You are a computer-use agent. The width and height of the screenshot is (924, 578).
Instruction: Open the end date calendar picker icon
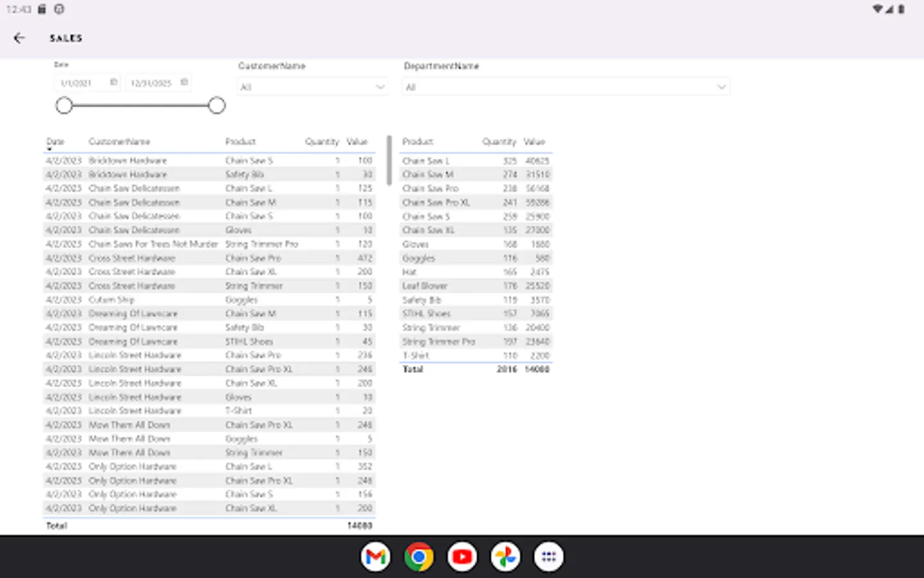(184, 82)
